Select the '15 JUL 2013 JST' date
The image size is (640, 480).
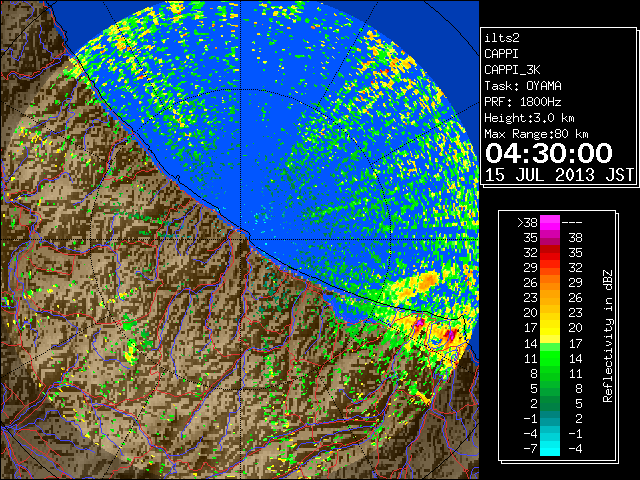[x=559, y=175]
